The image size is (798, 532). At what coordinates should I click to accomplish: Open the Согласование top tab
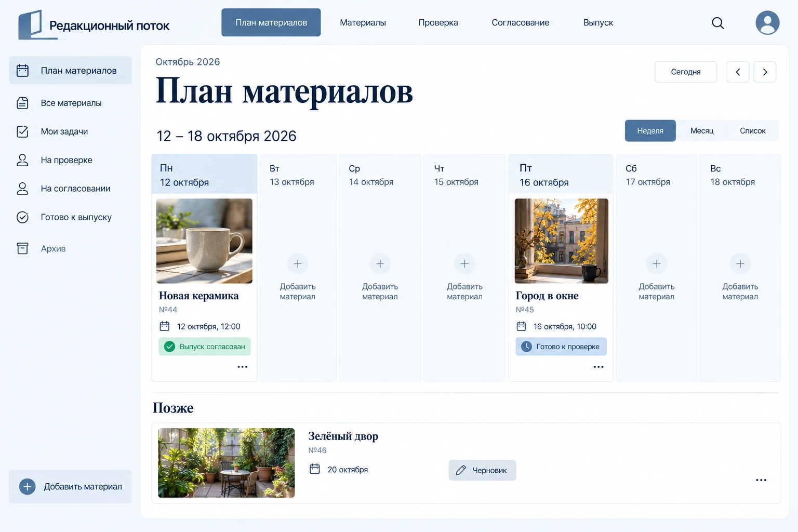(521, 23)
